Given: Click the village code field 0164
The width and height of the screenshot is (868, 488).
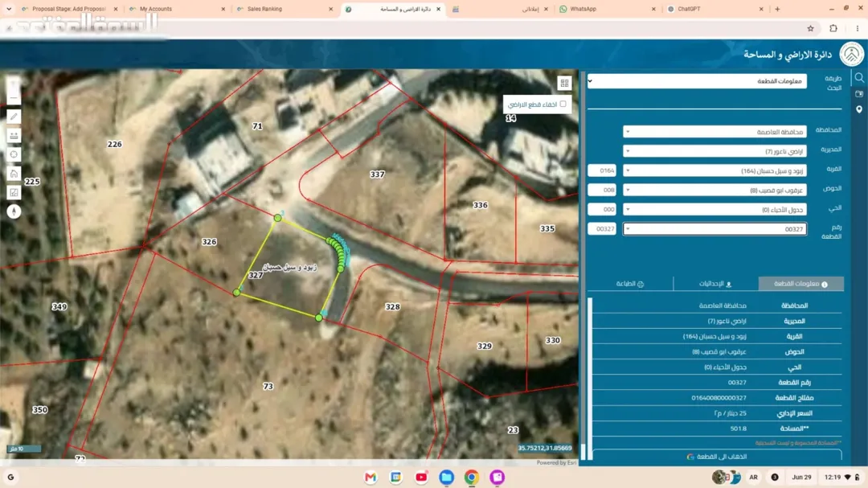Looking at the screenshot, I should 602,170.
